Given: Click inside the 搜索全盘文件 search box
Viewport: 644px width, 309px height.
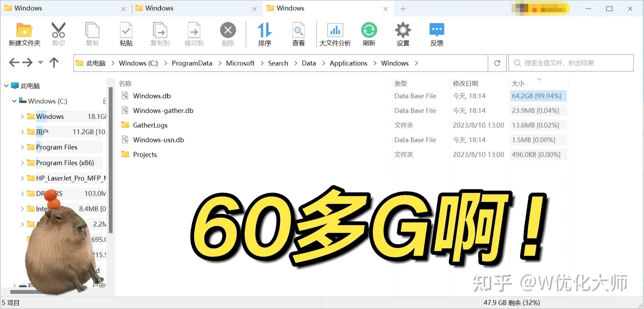Looking at the screenshot, I should point(570,63).
